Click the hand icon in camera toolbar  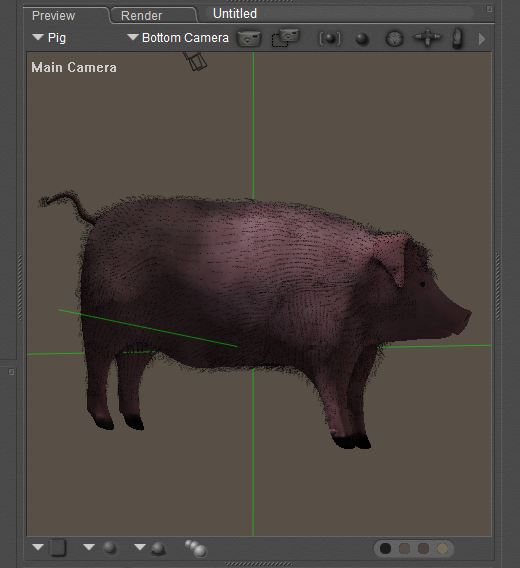click(458, 38)
